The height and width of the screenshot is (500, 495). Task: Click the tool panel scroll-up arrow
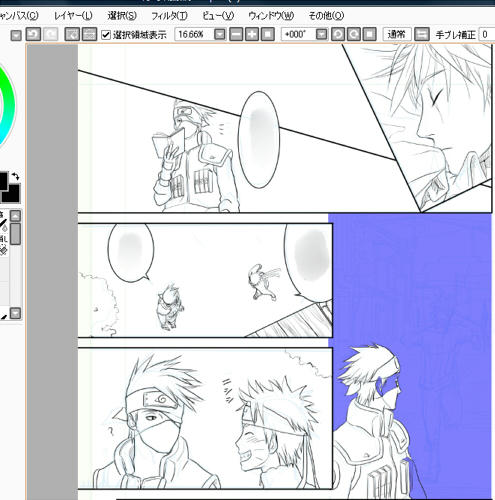coord(15,216)
